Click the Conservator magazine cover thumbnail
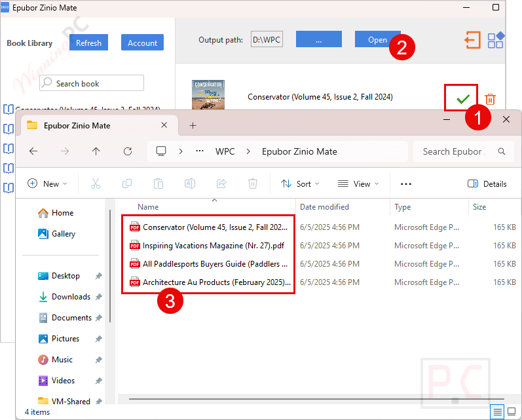 (x=208, y=95)
